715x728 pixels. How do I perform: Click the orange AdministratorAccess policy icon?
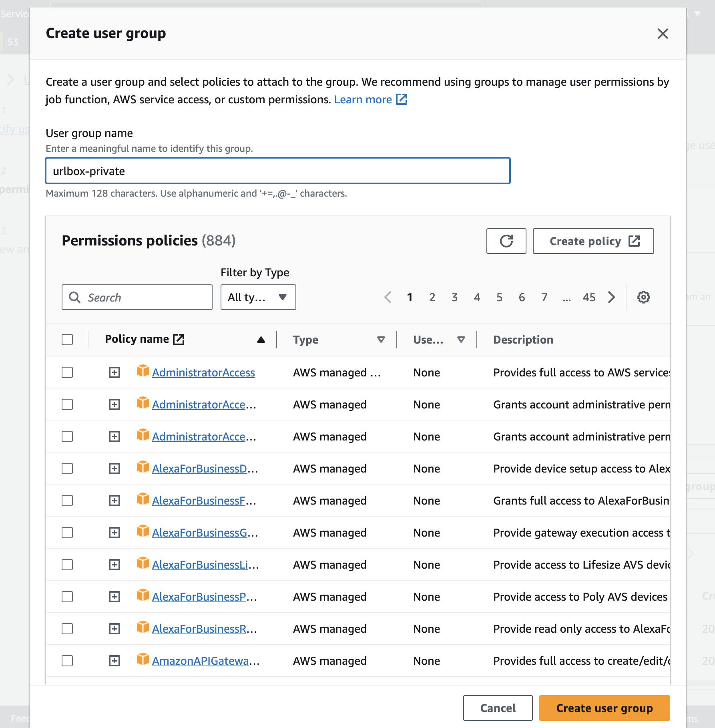pos(143,371)
